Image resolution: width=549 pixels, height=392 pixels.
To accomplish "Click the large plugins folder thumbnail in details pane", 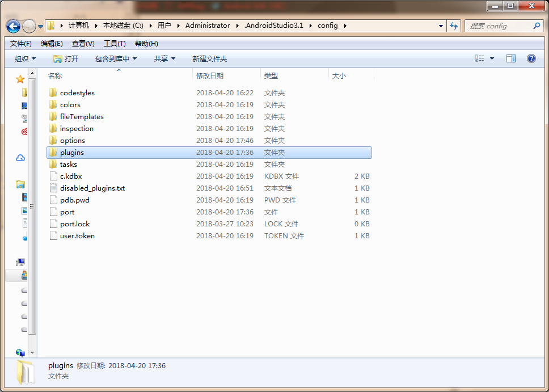I will tap(25, 372).
